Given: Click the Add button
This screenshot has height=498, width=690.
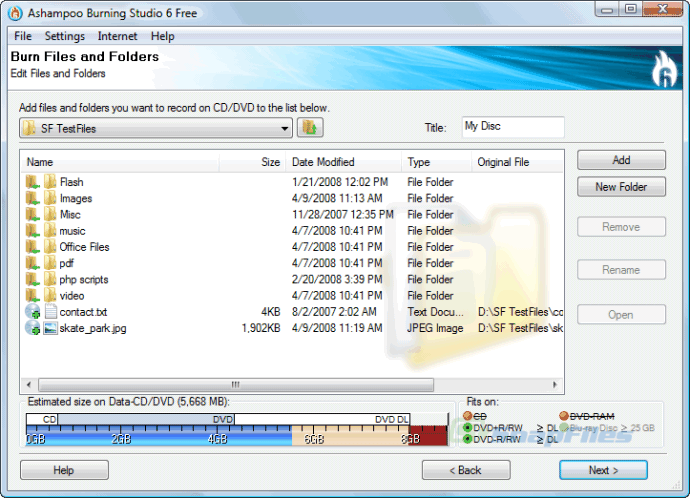Looking at the screenshot, I should [621, 160].
